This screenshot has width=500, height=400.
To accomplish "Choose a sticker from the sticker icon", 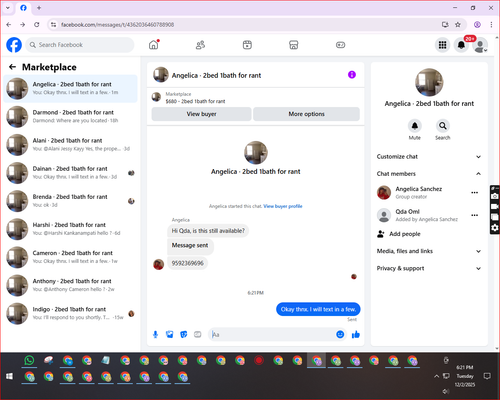I will tap(184, 334).
